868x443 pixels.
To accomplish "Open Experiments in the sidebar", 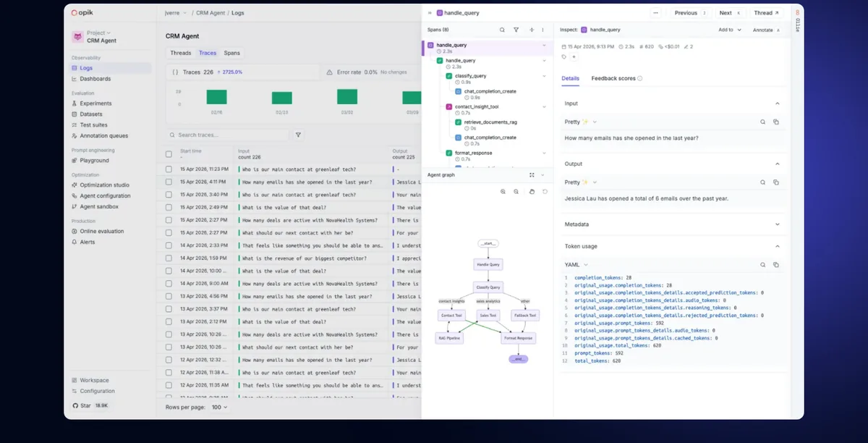I will coord(95,104).
